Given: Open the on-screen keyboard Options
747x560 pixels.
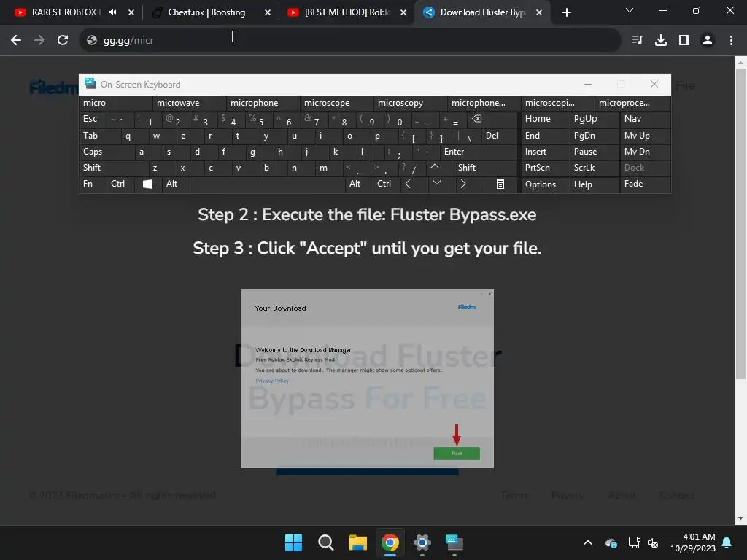Looking at the screenshot, I should [546, 184].
